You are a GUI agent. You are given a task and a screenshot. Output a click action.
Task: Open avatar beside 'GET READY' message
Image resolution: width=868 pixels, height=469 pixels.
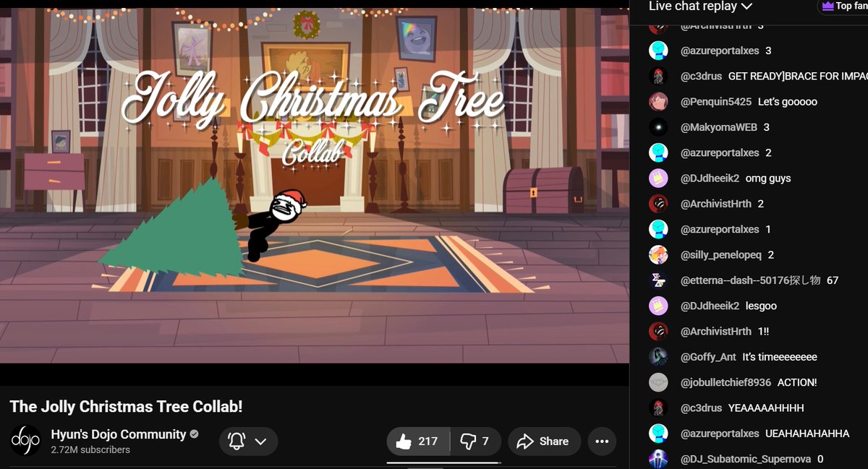[x=658, y=76]
